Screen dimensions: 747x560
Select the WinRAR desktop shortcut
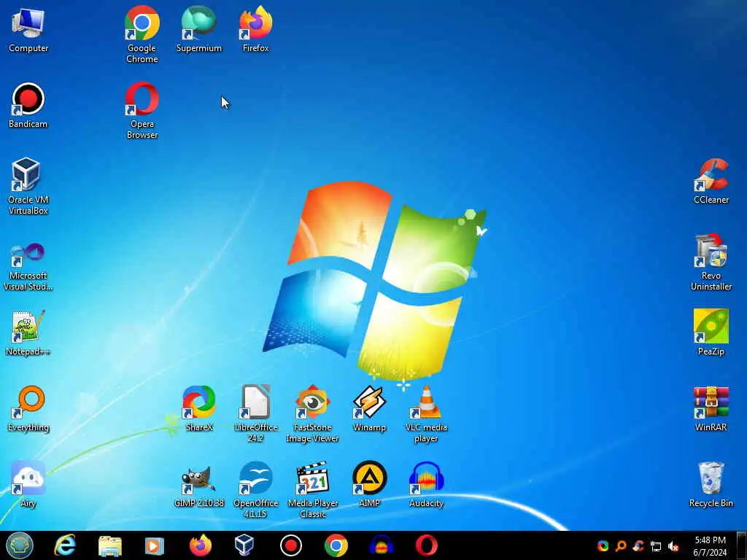click(x=711, y=408)
